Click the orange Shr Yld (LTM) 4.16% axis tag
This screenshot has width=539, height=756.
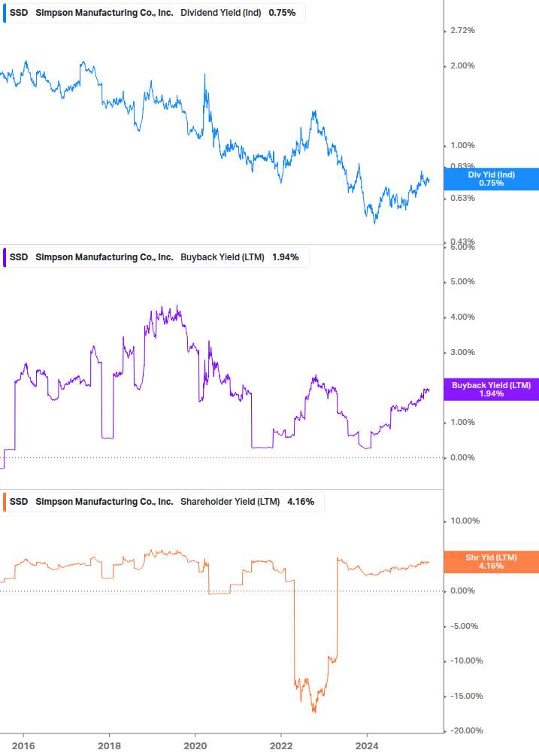coord(491,562)
